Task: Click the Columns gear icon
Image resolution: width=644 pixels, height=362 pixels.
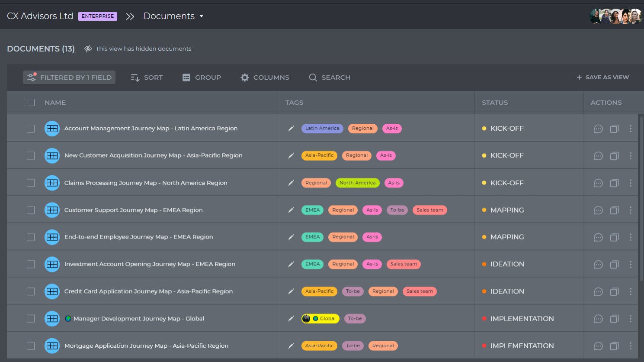Action: point(245,77)
